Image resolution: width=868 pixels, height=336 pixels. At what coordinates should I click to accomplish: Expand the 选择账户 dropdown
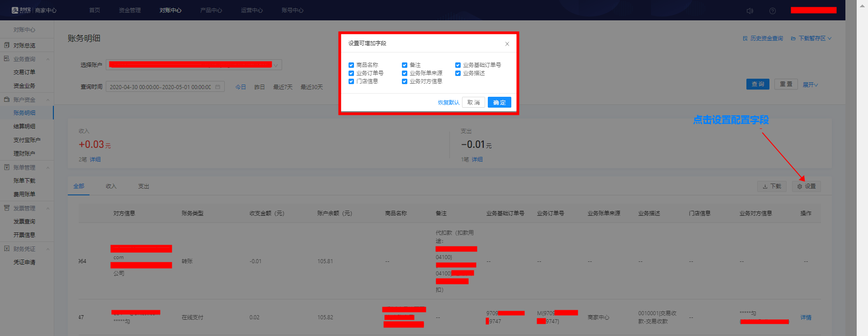tap(276, 65)
